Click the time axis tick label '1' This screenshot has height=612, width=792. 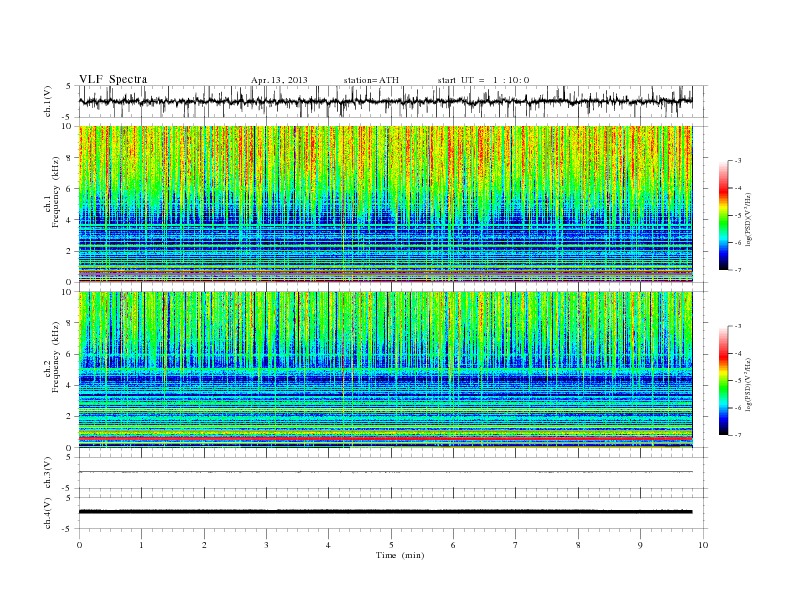click(141, 545)
